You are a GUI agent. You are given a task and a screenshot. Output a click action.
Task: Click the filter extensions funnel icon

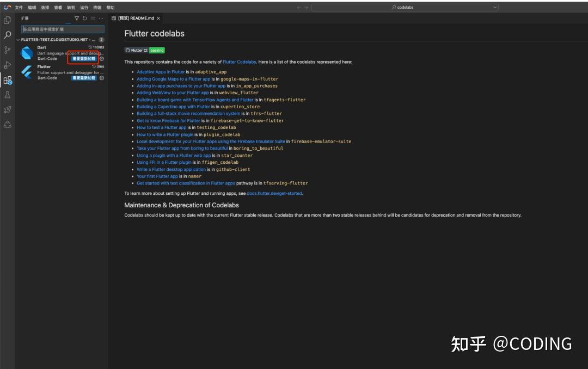(x=77, y=19)
